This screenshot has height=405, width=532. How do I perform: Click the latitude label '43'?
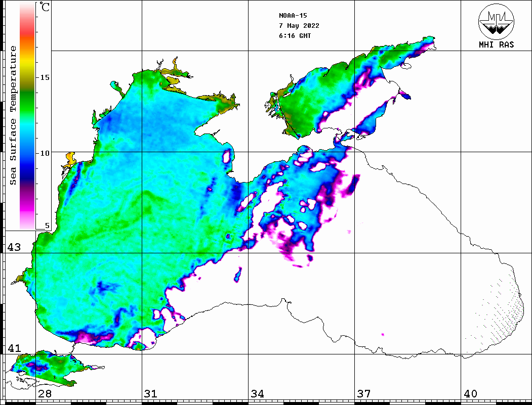(x=14, y=247)
